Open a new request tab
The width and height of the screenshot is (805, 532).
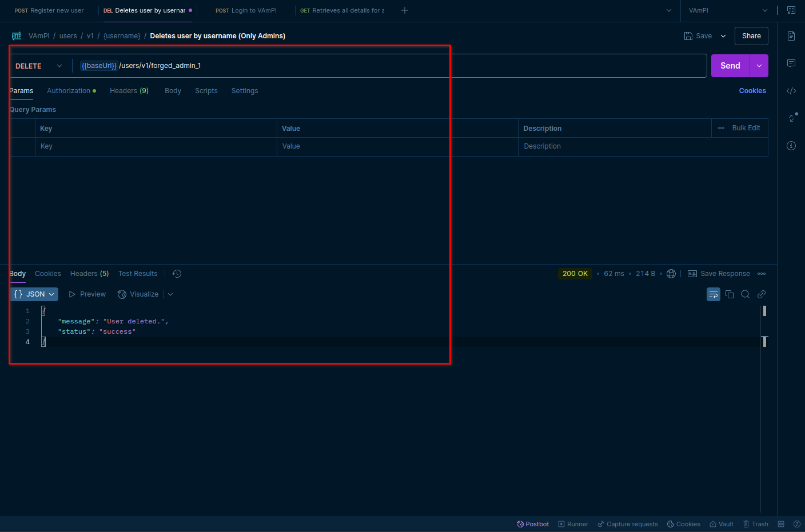[405, 10]
